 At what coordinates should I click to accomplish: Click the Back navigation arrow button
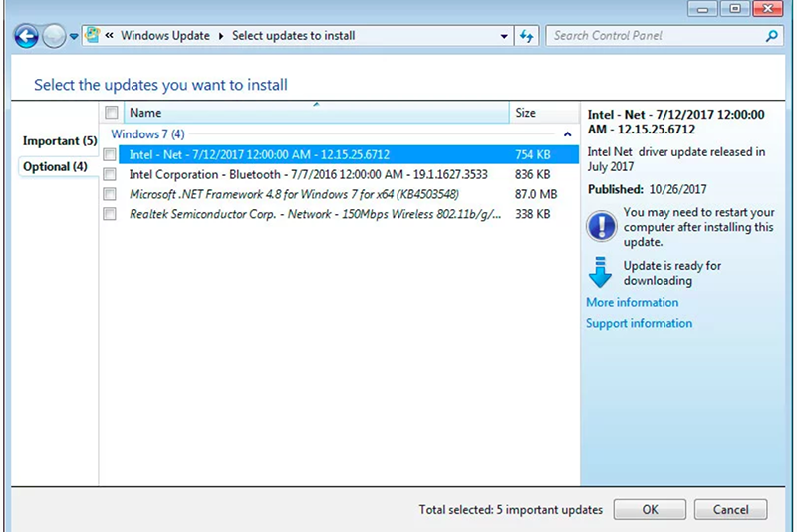coord(26,37)
